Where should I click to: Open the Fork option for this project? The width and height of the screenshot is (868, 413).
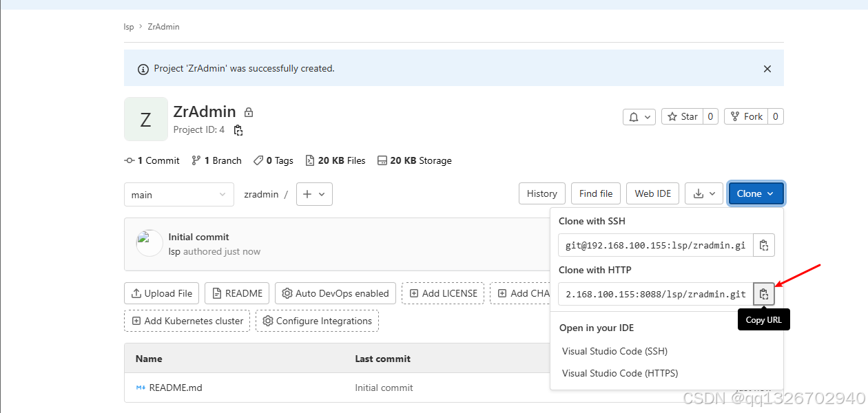[747, 116]
